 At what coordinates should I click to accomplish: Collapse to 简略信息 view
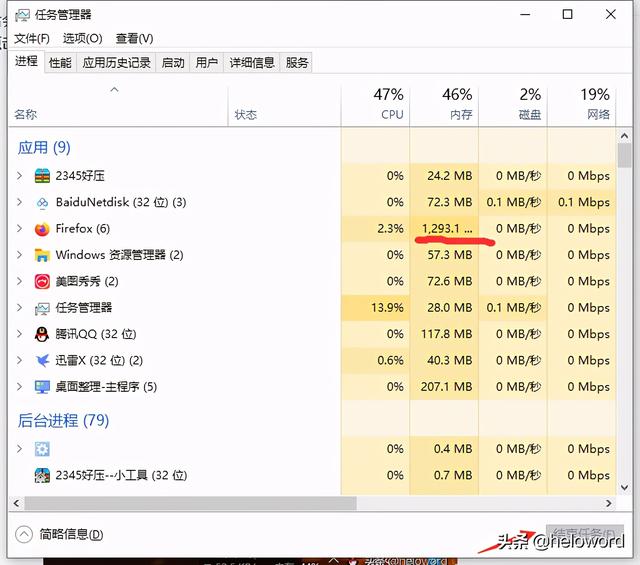click(x=59, y=534)
